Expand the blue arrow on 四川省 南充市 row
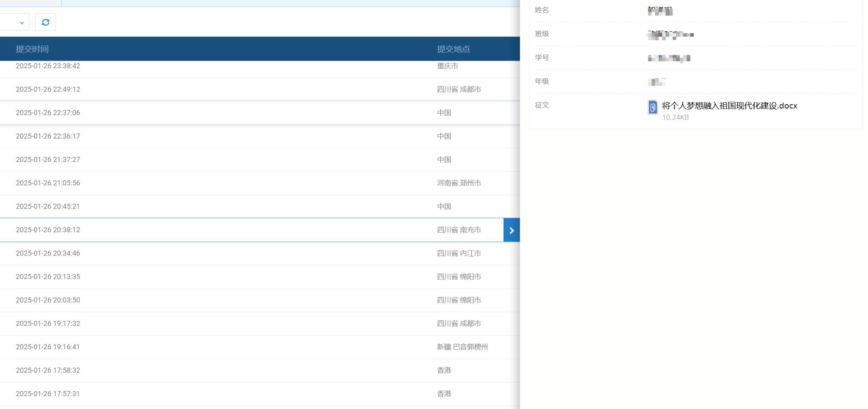 coord(511,230)
